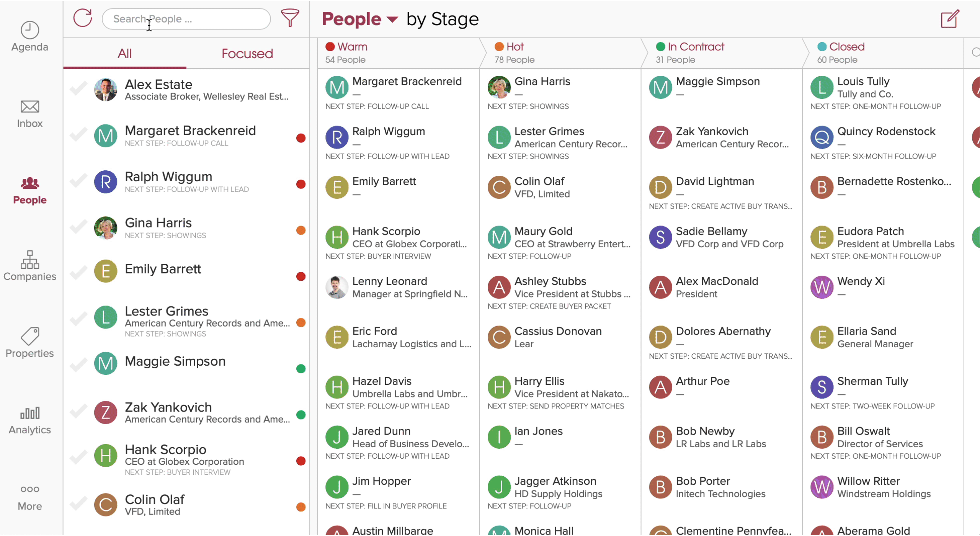Open the Agenda view

pos(30,36)
